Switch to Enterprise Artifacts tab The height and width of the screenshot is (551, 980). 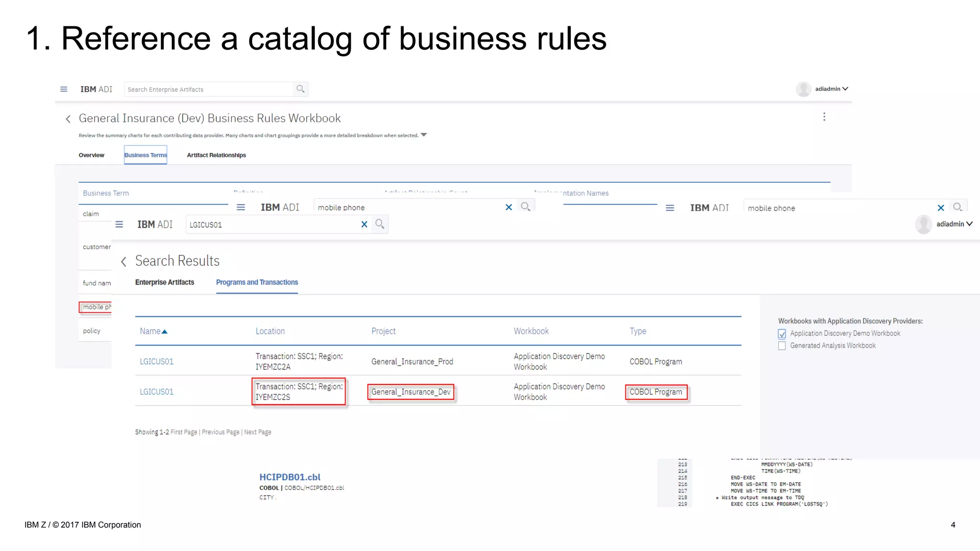[165, 282]
